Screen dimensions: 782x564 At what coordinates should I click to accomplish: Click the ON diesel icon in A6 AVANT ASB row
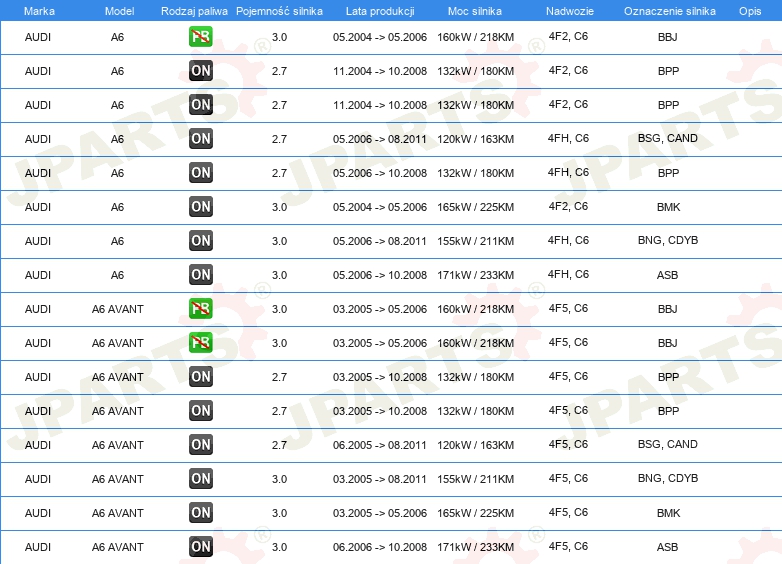[x=200, y=546]
